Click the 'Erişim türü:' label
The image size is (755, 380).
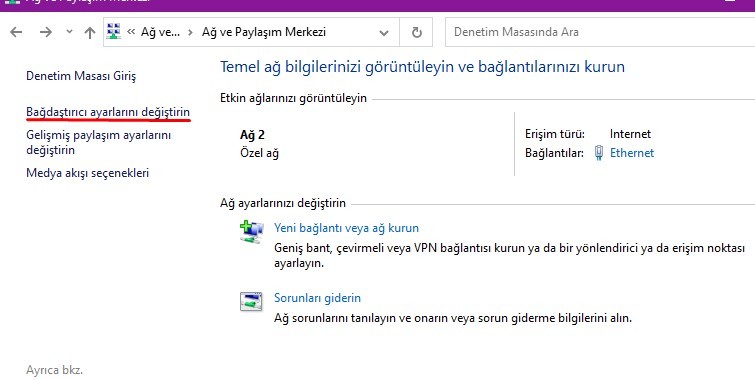pos(555,134)
